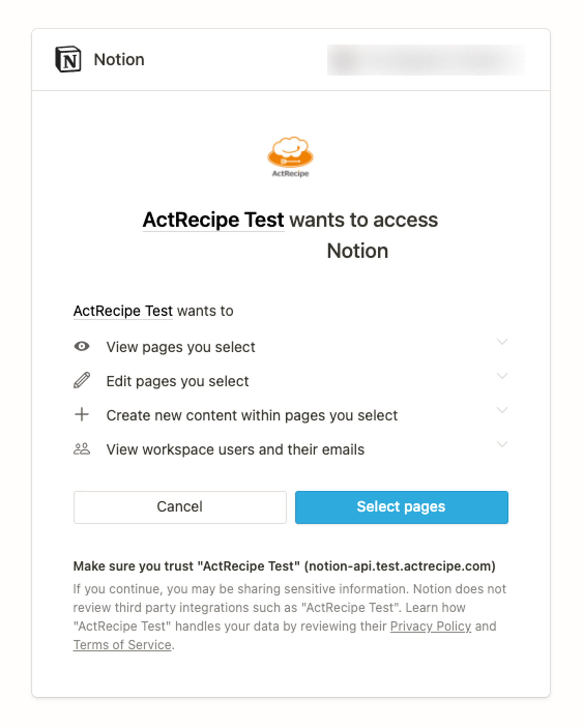Viewport: 583px width, 728px height.
Task: Expand the Create new content chevron
Action: [502, 410]
